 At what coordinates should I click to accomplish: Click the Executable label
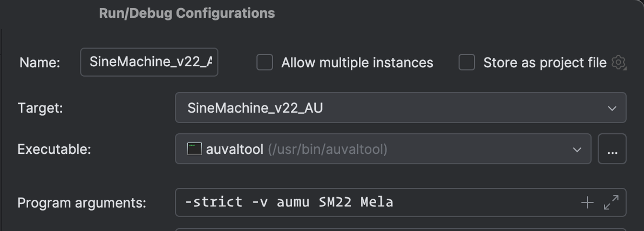(x=54, y=149)
